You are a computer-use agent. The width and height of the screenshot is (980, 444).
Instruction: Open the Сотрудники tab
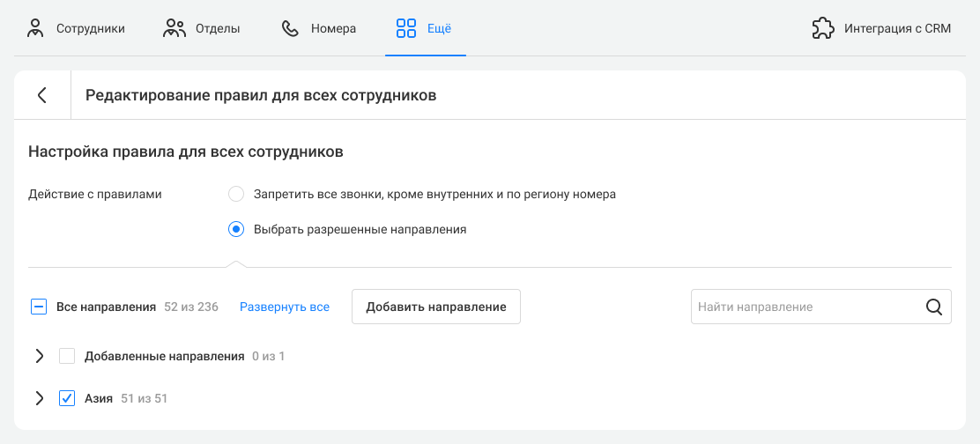77,29
